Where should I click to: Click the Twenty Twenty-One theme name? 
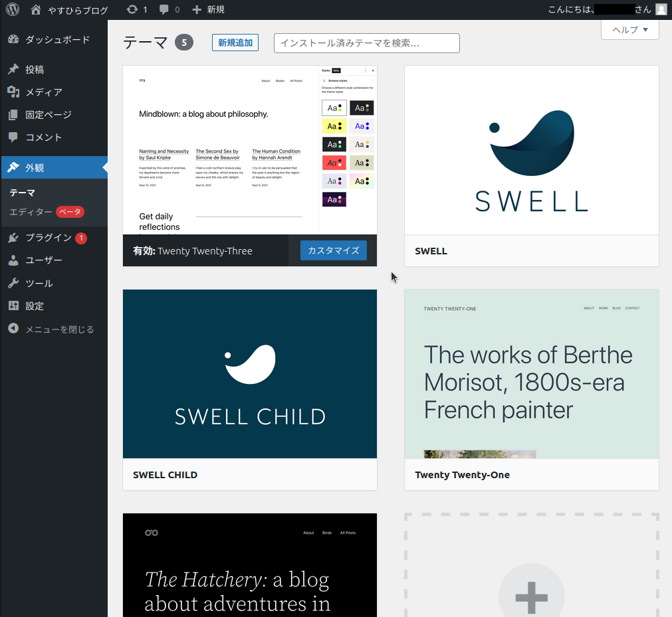[x=462, y=475]
